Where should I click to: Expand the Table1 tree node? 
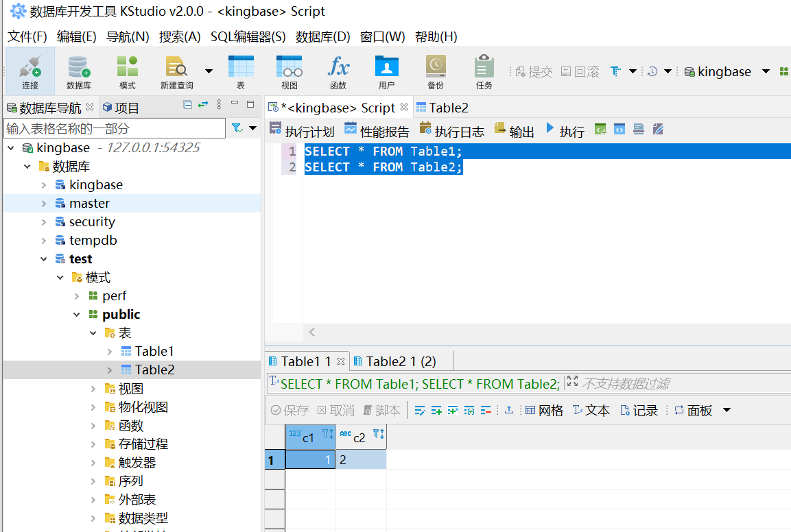(110, 352)
